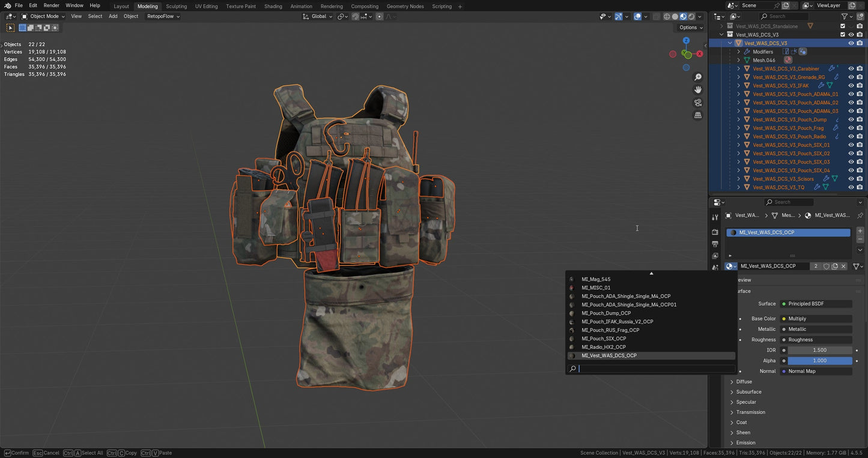868x458 pixels.
Task: Disable render visibility for Vest_WAS_DCS_V3_IFAK
Action: click(x=860, y=85)
